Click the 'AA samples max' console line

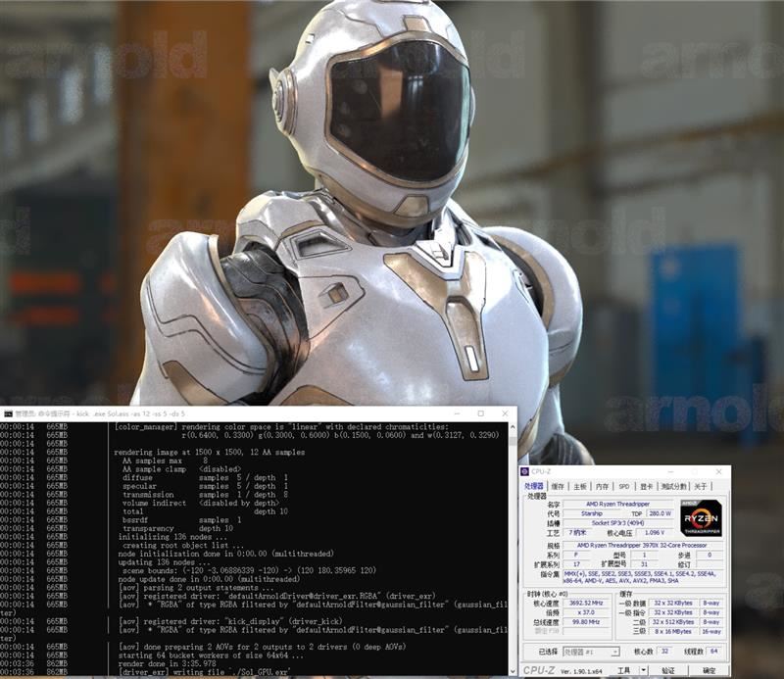tap(165, 461)
